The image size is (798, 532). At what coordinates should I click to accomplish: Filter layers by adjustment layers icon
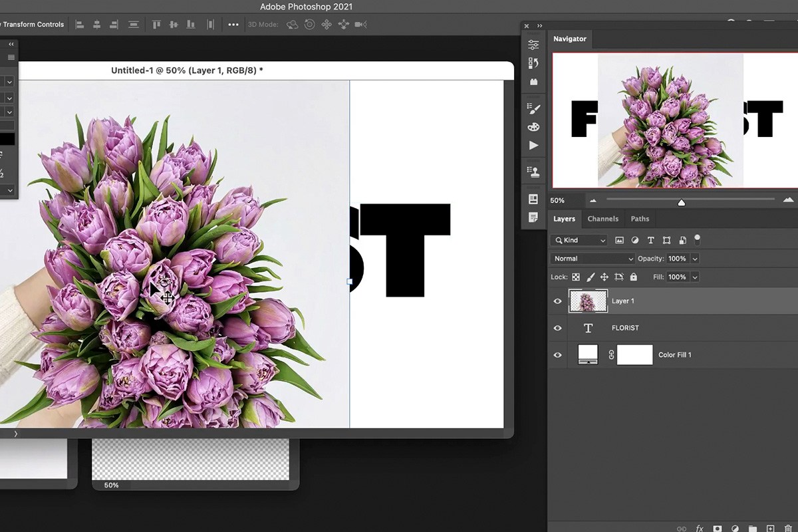point(635,240)
